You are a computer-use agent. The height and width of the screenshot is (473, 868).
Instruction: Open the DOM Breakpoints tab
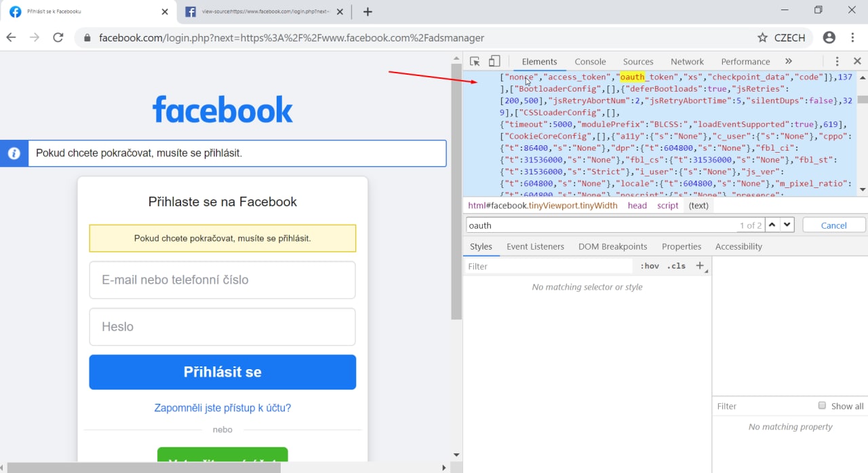612,246
